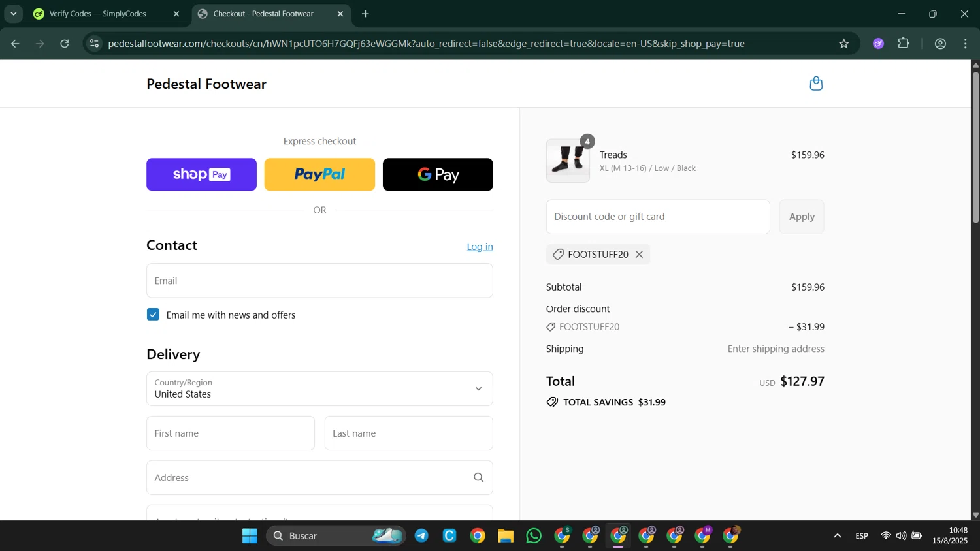Image resolution: width=980 pixels, height=551 pixels.
Task: Go back to the previous page
Action: tap(15, 44)
